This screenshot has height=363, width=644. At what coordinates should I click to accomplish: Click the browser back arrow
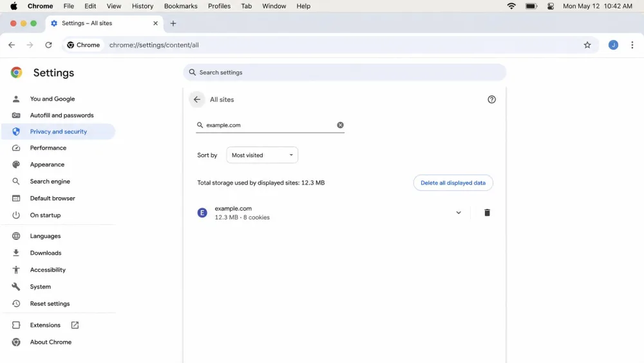point(12,44)
